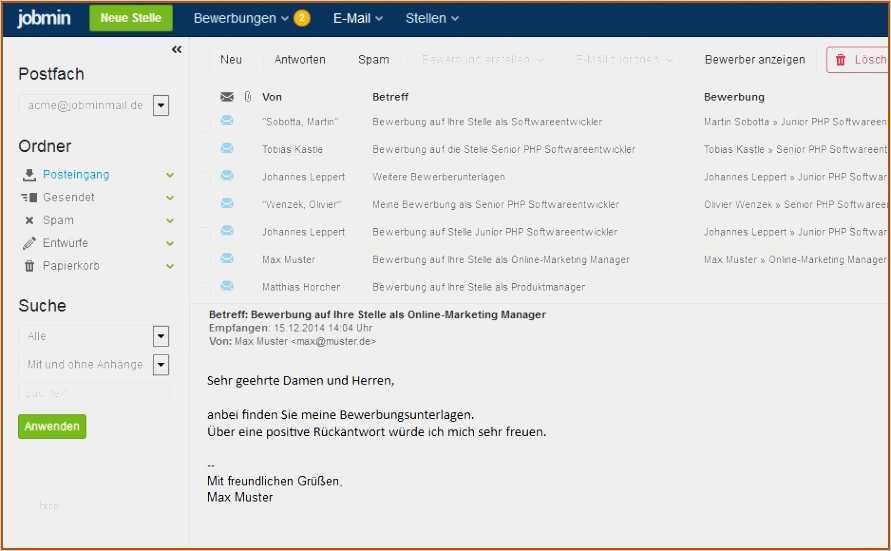The height and width of the screenshot is (551, 891).
Task: Click envelope icon in Matthias Horcher row
Action: 227,287
